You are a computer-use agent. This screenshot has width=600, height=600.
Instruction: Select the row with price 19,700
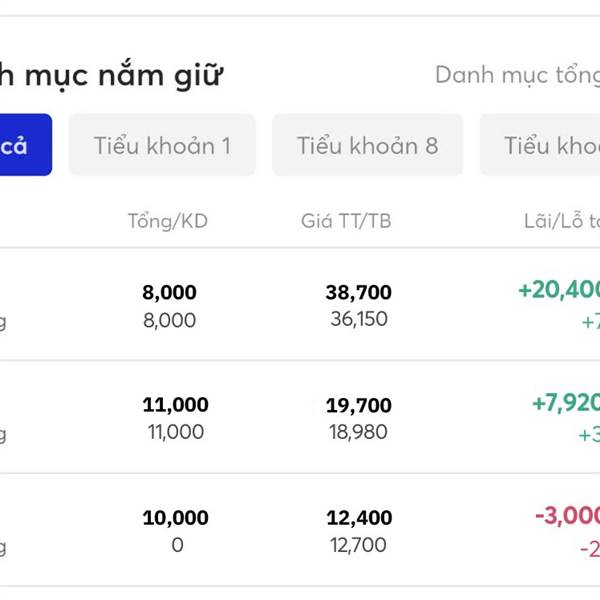300,417
